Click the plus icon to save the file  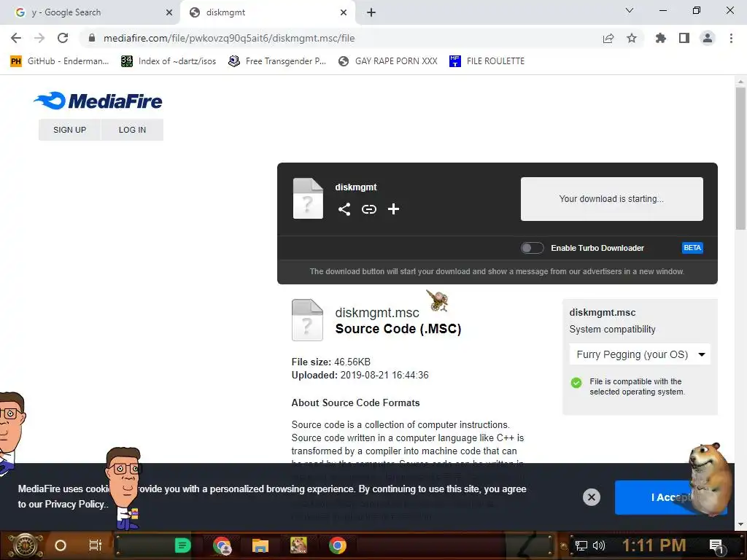point(393,209)
